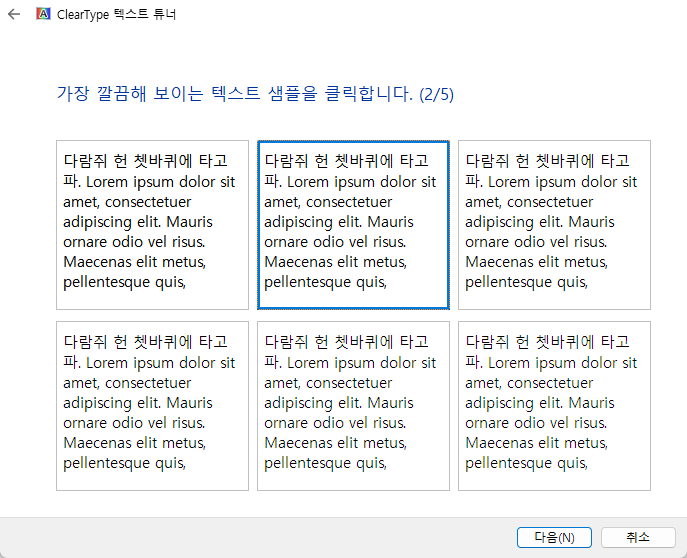Click the 취소 cancel button
The width and height of the screenshot is (687, 558).
point(638,537)
